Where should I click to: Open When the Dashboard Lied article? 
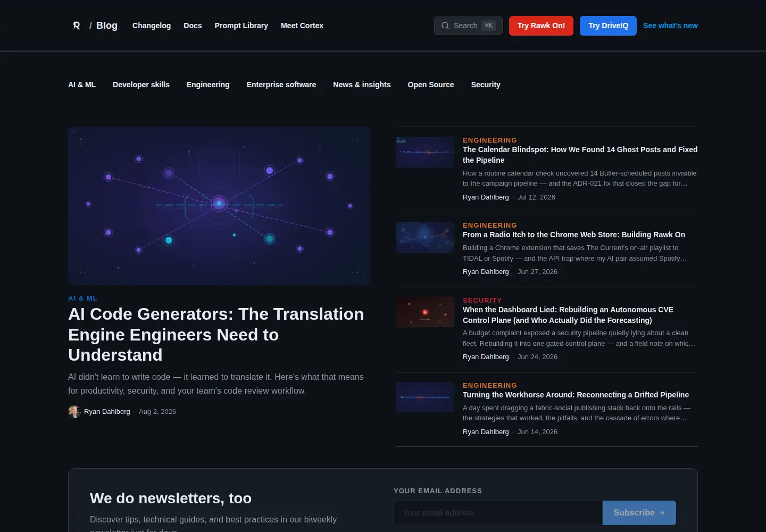568,315
